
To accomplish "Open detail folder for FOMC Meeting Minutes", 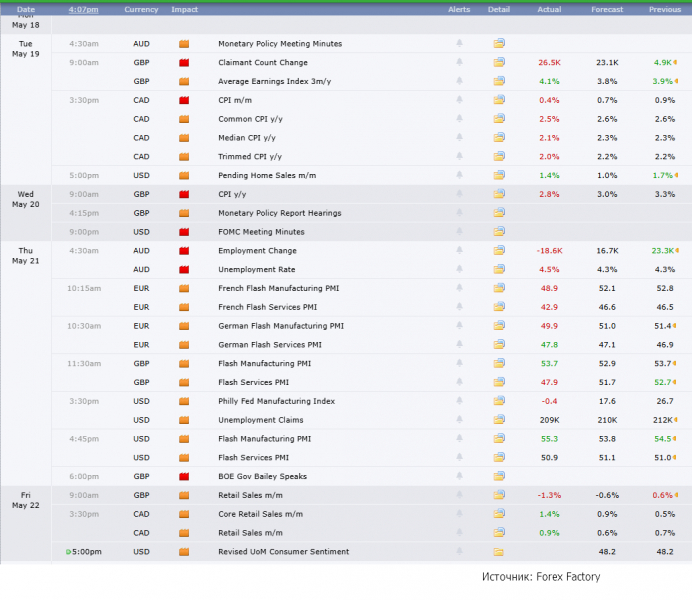I will tap(499, 232).
